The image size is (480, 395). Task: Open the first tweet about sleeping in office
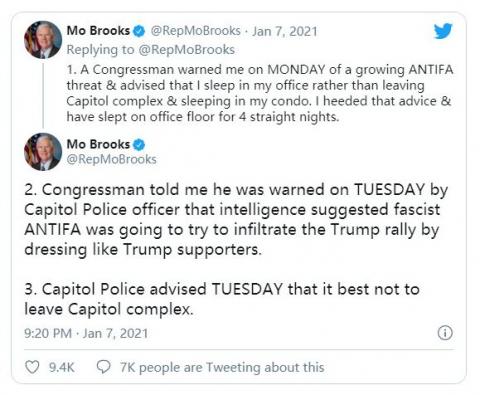click(x=259, y=93)
